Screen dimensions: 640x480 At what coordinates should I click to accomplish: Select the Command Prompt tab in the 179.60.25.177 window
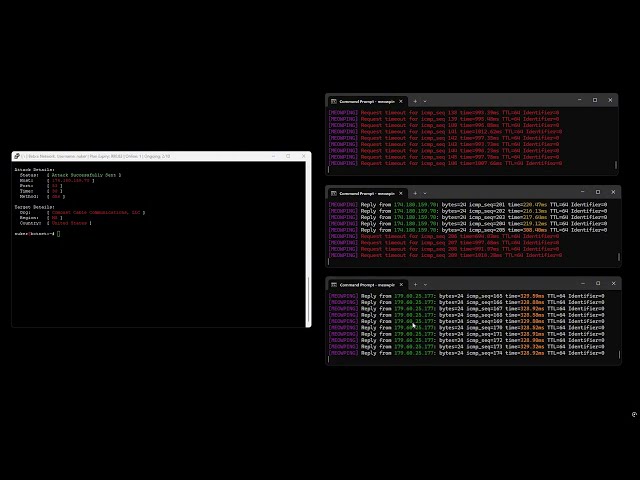point(367,284)
